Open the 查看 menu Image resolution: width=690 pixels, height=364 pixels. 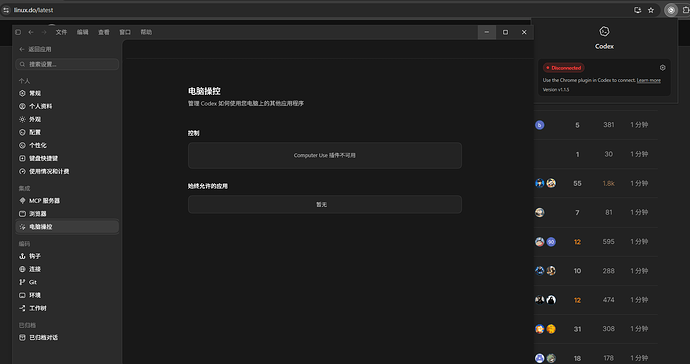point(103,32)
